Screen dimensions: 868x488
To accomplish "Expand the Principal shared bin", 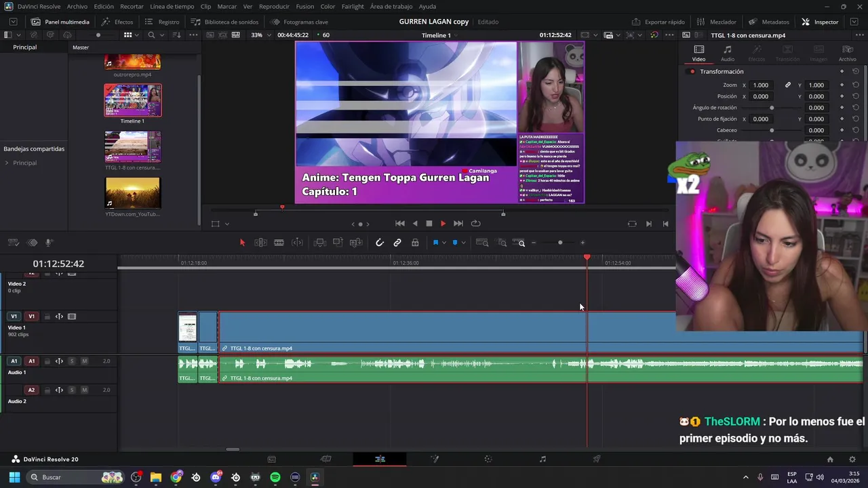I will point(7,163).
